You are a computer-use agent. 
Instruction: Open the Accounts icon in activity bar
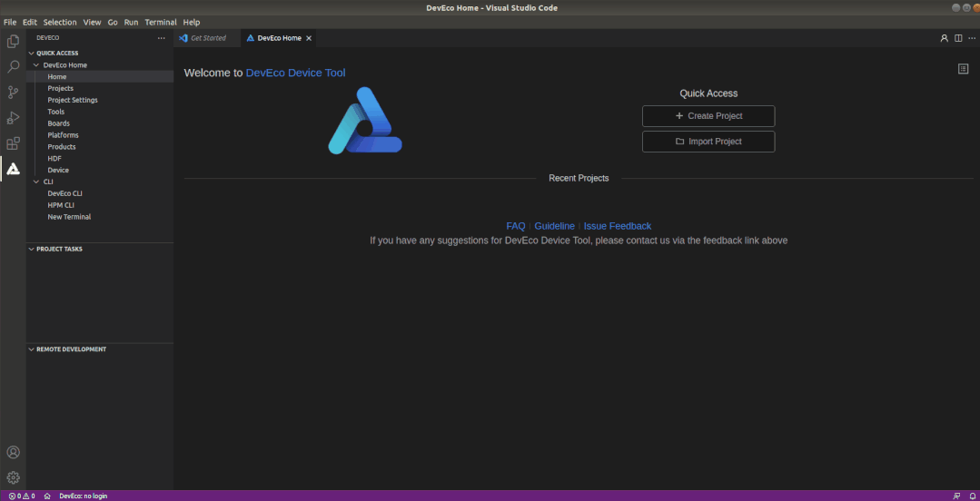pos(13,452)
